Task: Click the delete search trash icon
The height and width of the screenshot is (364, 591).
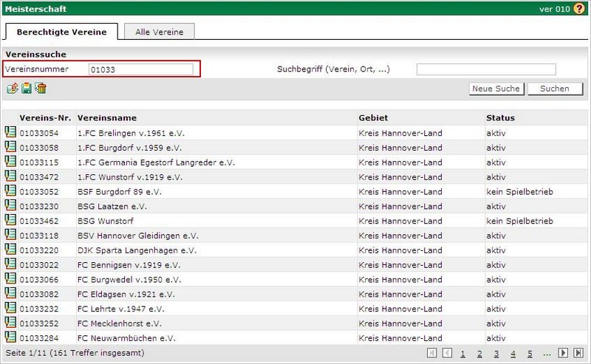Action: point(41,89)
